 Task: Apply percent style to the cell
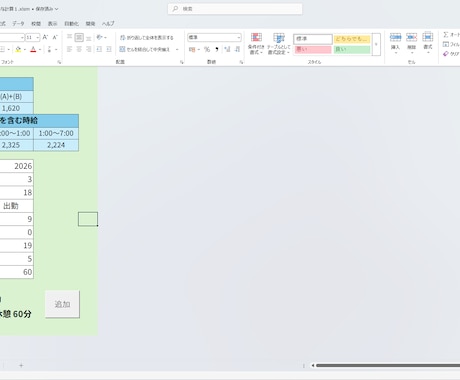tap(207, 49)
